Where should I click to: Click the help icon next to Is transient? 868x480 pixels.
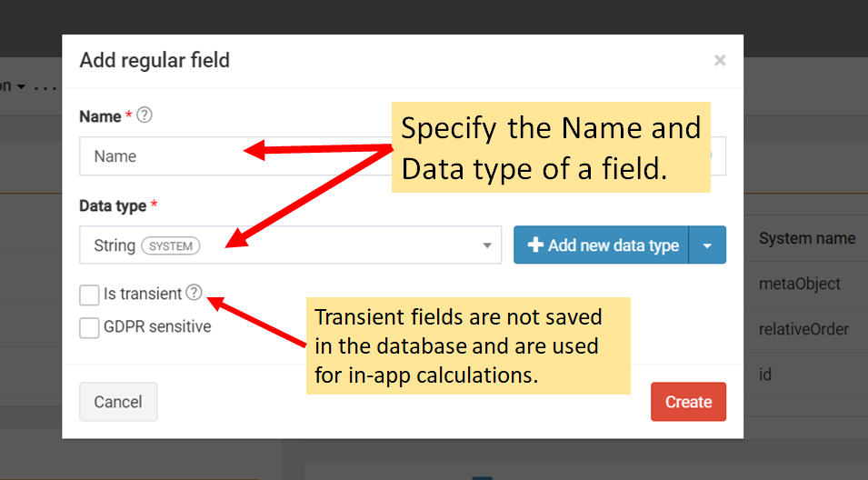pos(194,293)
